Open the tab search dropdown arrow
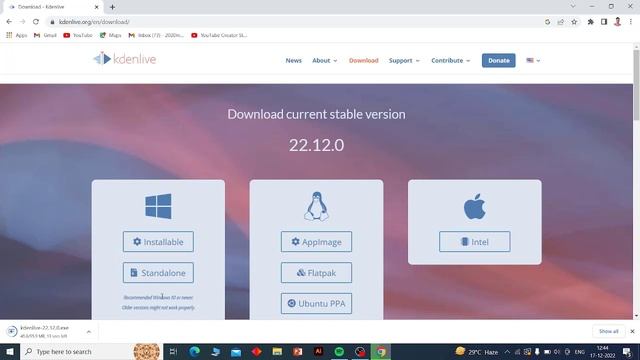This screenshot has height=360, width=640. pos(573,7)
